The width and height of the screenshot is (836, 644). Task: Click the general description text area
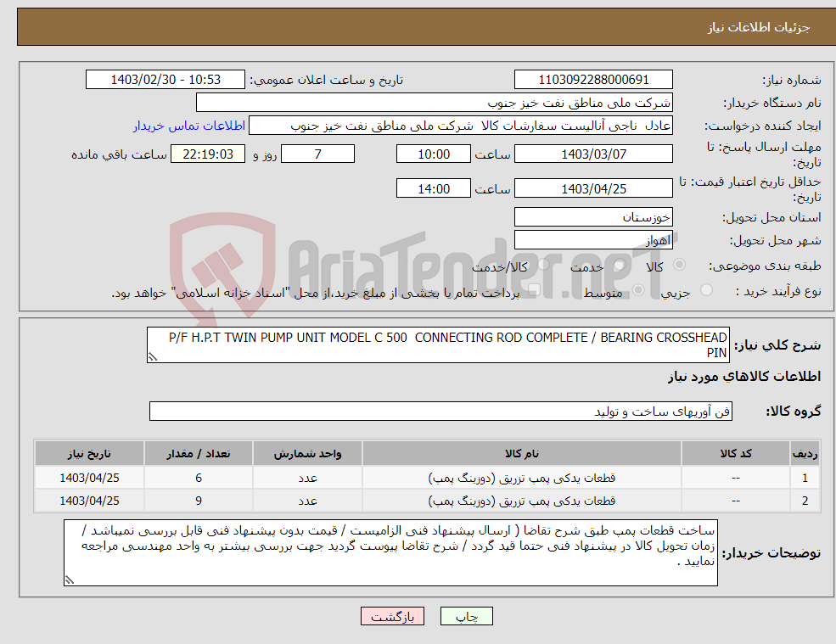point(438,345)
